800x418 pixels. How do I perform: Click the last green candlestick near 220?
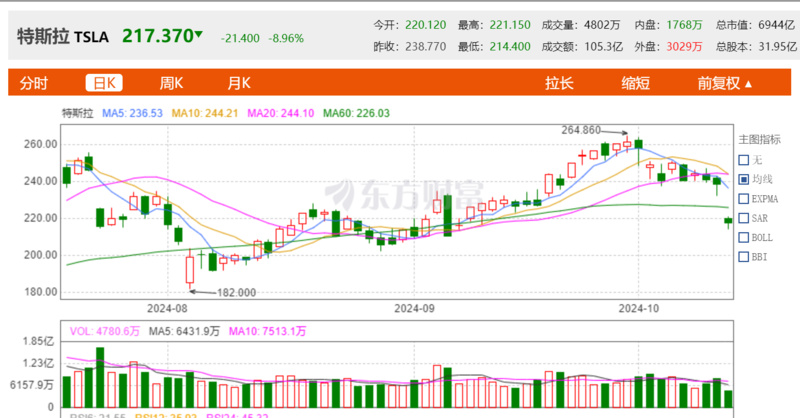click(728, 221)
